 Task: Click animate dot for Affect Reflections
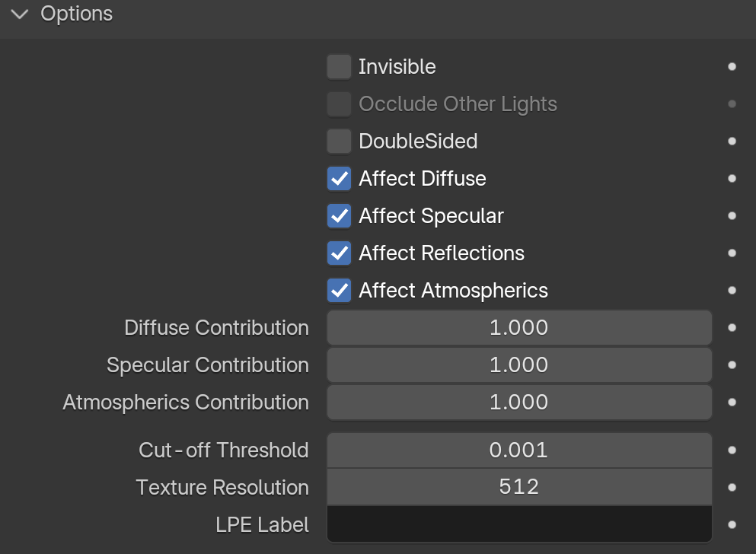point(732,253)
